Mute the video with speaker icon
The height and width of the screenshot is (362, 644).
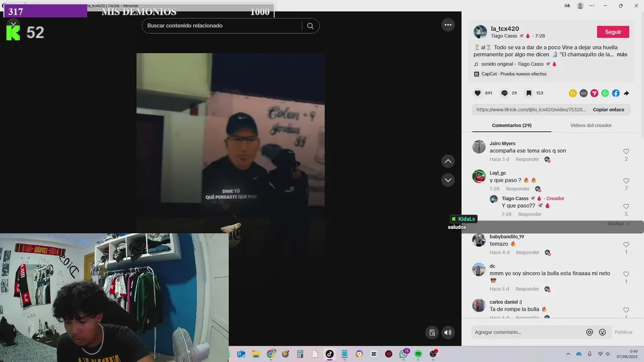pyautogui.click(x=448, y=332)
